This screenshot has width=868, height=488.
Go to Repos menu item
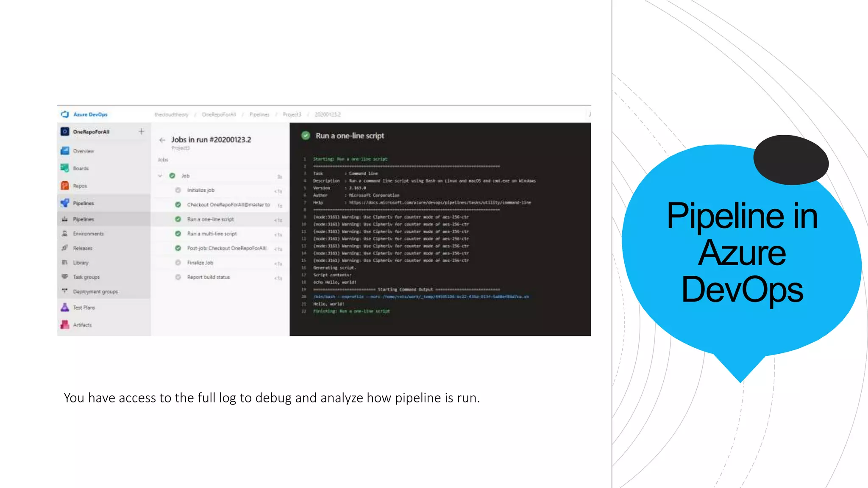80,186
